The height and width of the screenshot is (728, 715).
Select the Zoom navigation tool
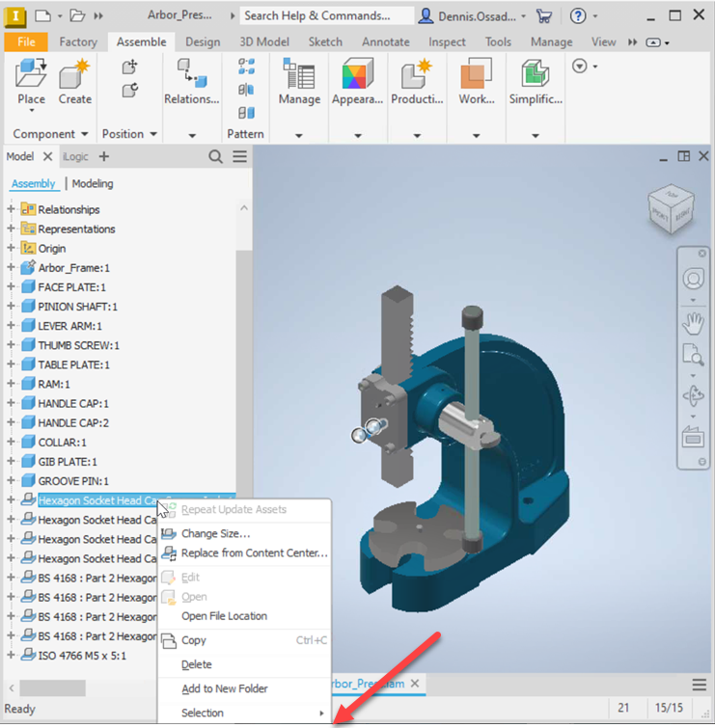tap(693, 355)
